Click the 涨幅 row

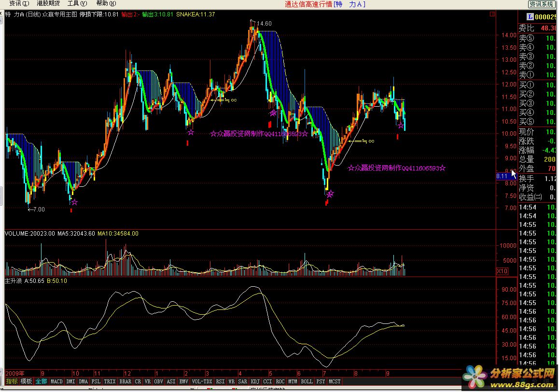538,150
